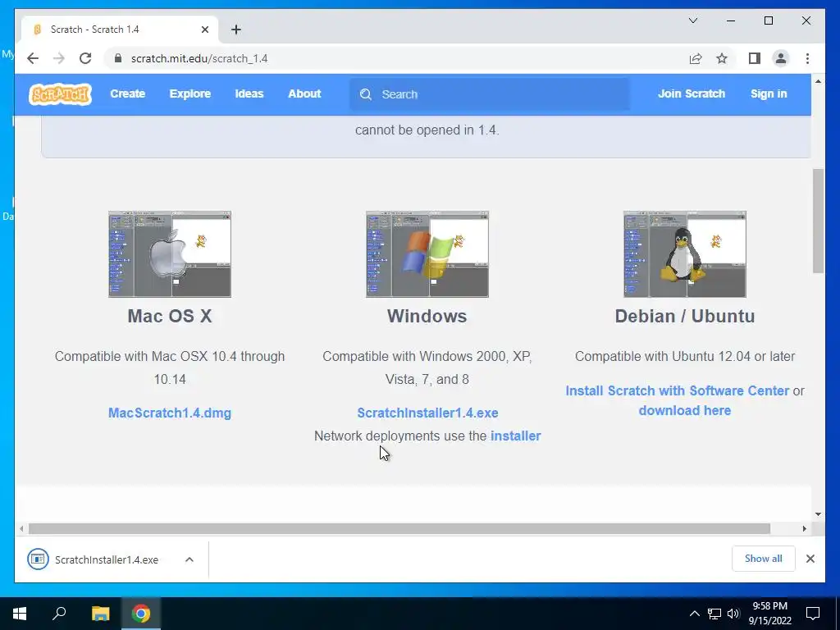Close the downloads bar
Image resolution: width=840 pixels, height=630 pixels.
coord(810,559)
